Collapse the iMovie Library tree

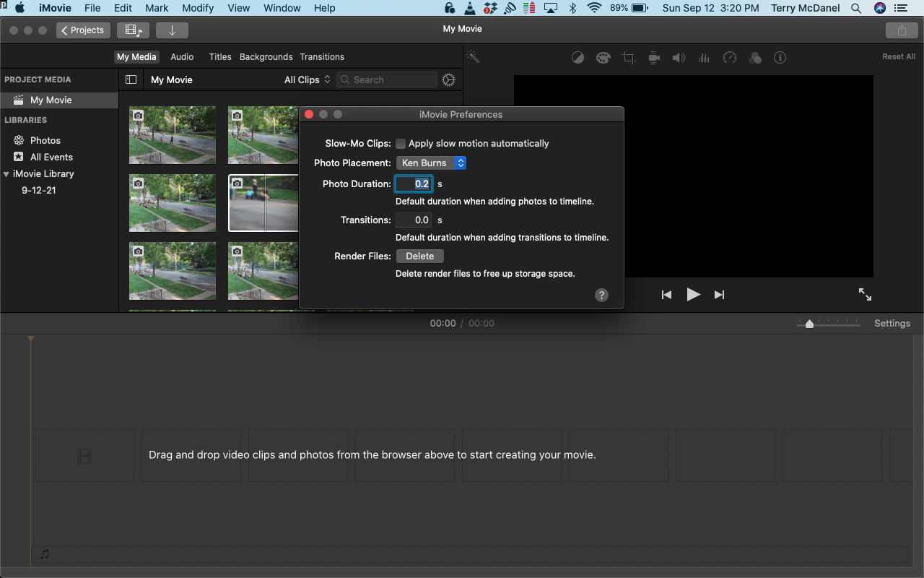[x=6, y=174]
